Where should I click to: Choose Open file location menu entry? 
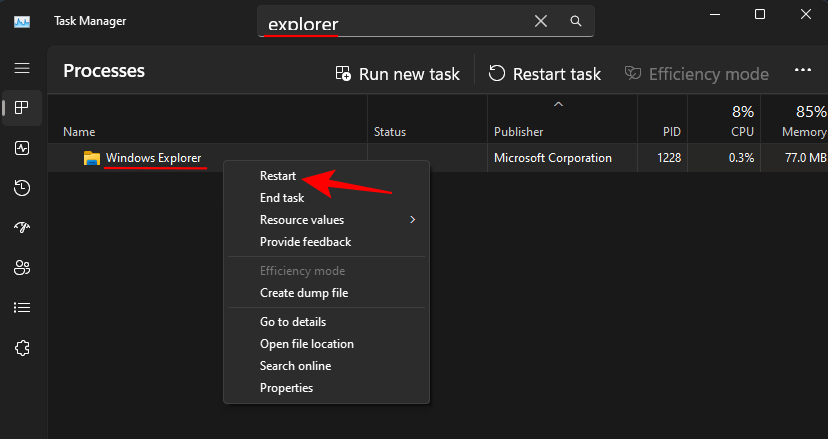[x=307, y=344]
